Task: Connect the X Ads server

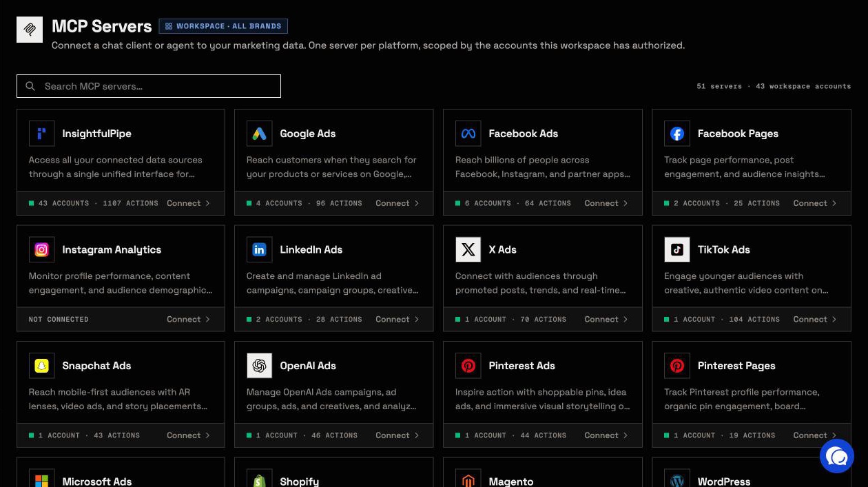Action: point(606,319)
